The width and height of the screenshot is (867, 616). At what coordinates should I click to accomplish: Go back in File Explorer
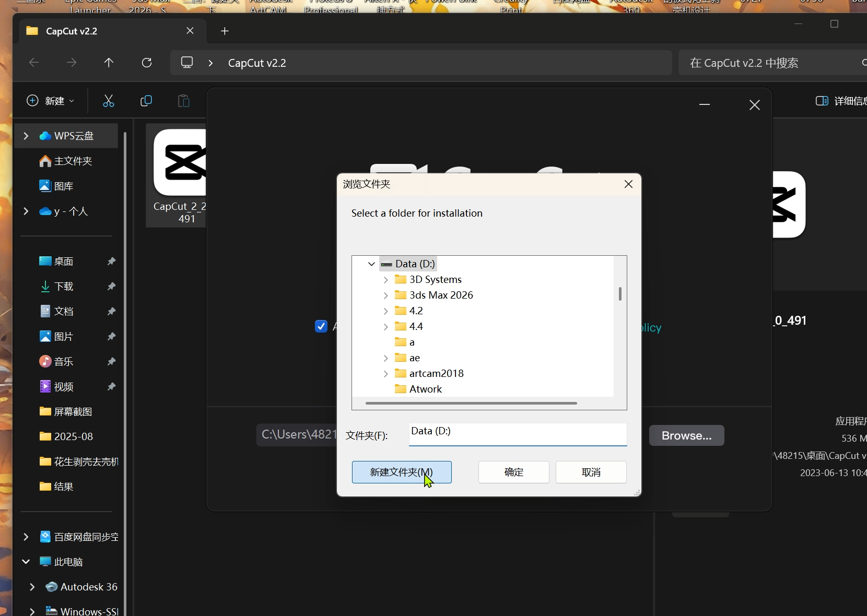click(34, 63)
